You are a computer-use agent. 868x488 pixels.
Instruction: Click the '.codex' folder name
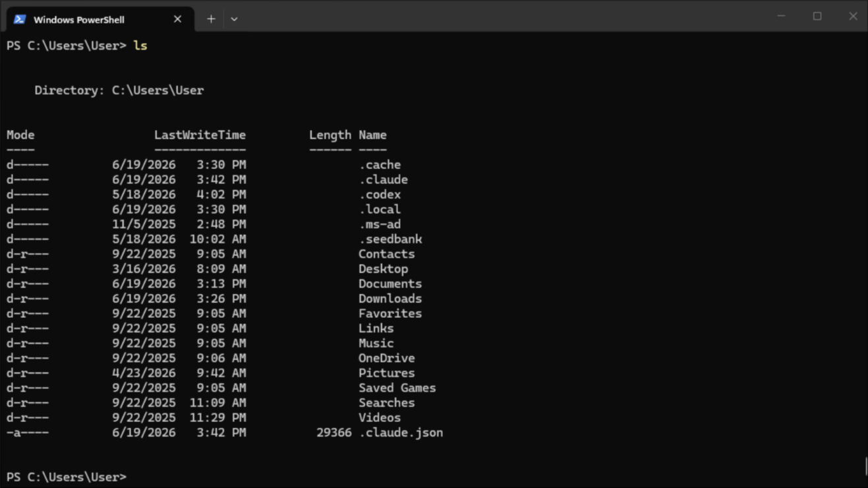click(380, 195)
